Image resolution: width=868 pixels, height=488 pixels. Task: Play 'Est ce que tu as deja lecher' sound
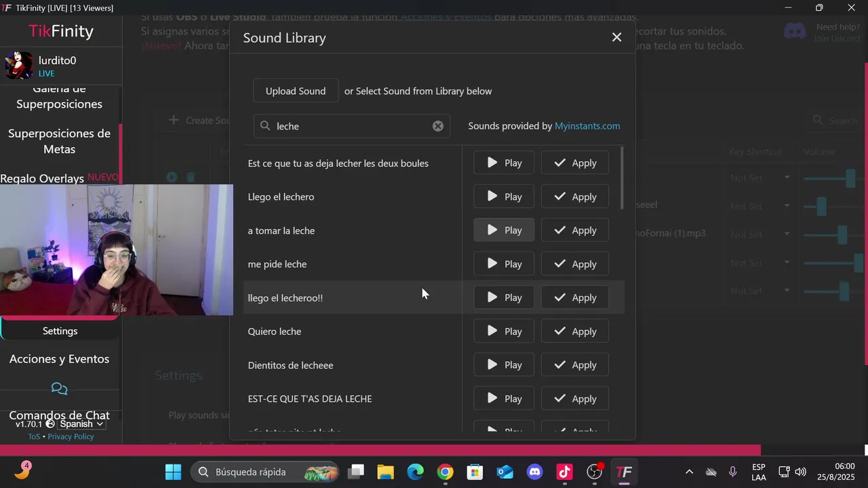(x=504, y=163)
